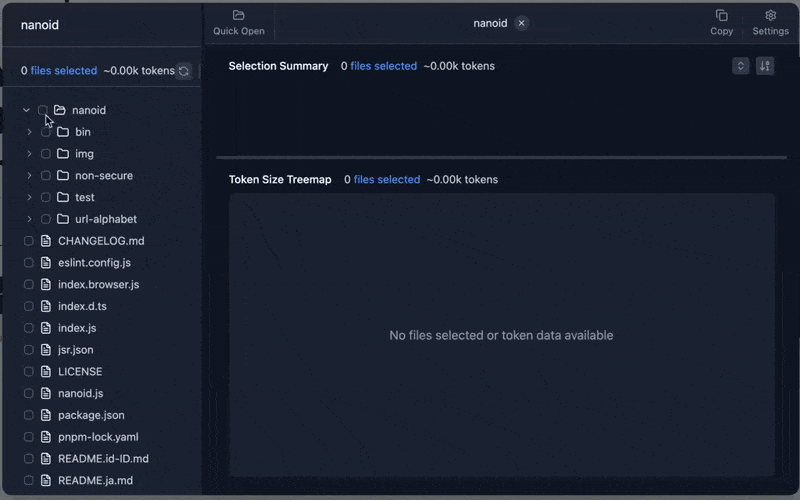Select the jsr.json checkbox
The image size is (800, 500).
tap(29, 350)
